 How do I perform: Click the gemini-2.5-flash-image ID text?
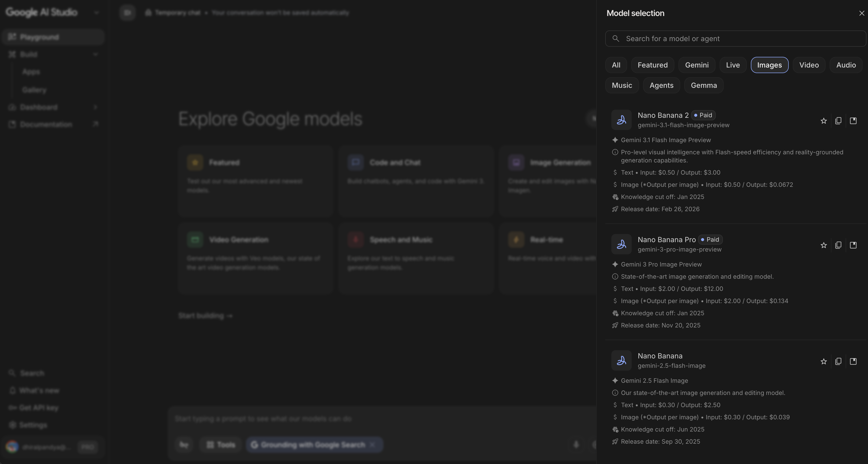coord(672,366)
